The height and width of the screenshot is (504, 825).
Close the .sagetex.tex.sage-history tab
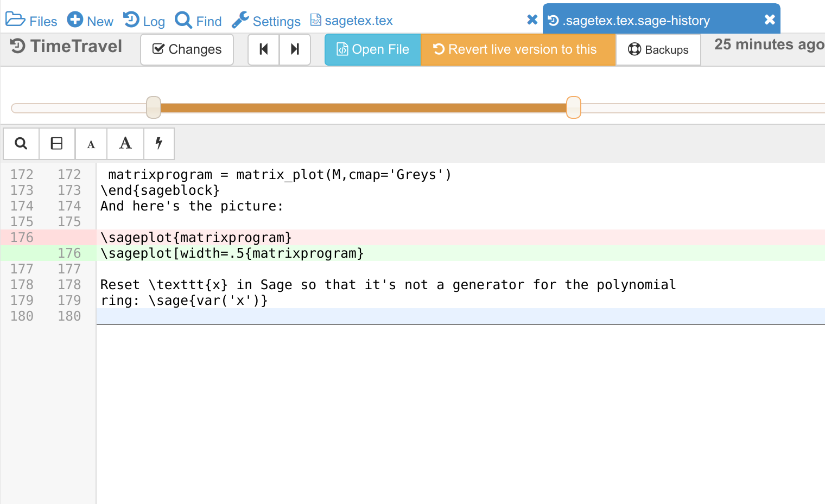click(769, 20)
